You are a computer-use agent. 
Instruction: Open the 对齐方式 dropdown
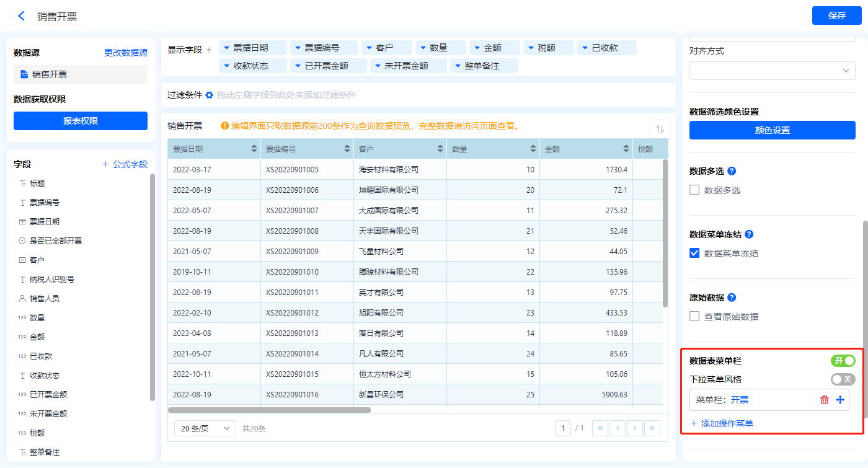(772, 71)
